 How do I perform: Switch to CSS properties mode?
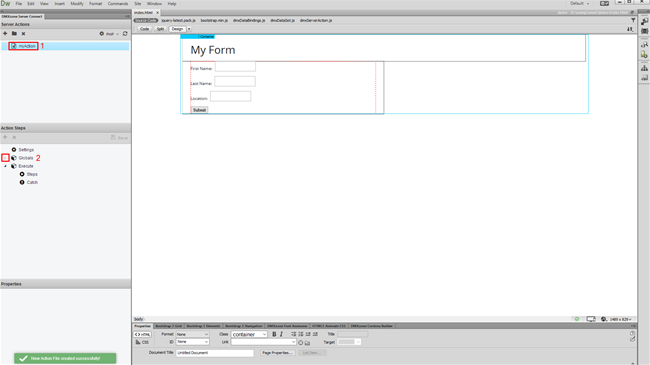coord(142,342)
